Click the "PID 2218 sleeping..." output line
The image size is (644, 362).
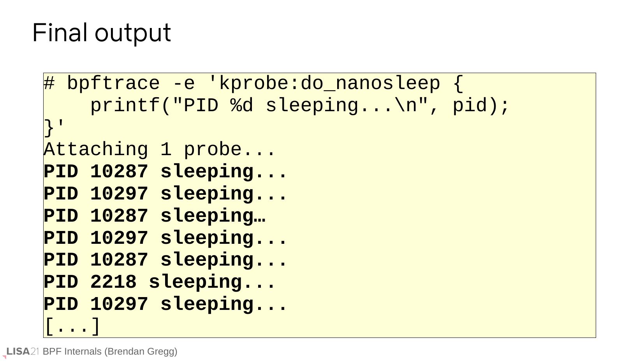coord(160,282)
